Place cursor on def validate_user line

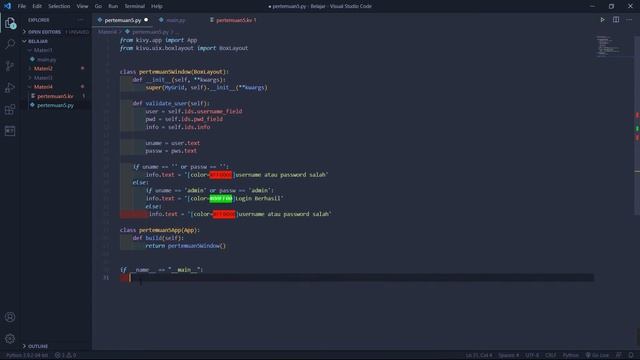171,103
